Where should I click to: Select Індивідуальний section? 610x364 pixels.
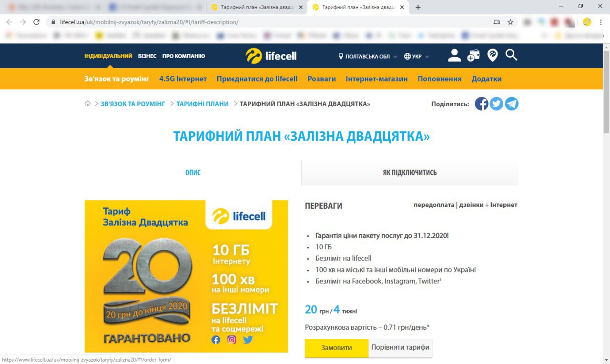point(108,56)
